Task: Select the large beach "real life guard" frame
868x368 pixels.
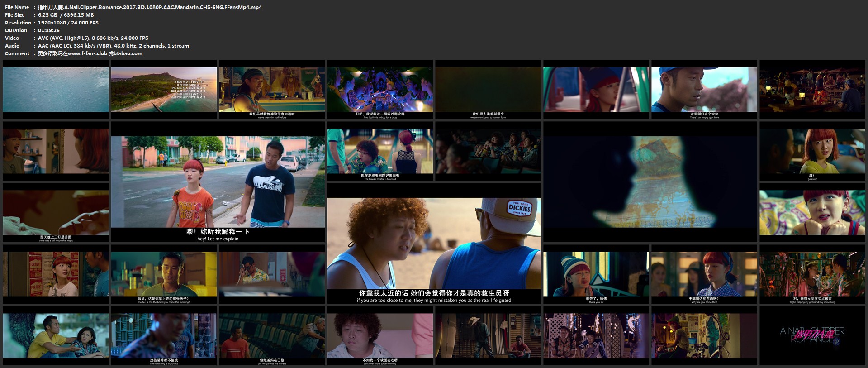Action: point(434,243)
